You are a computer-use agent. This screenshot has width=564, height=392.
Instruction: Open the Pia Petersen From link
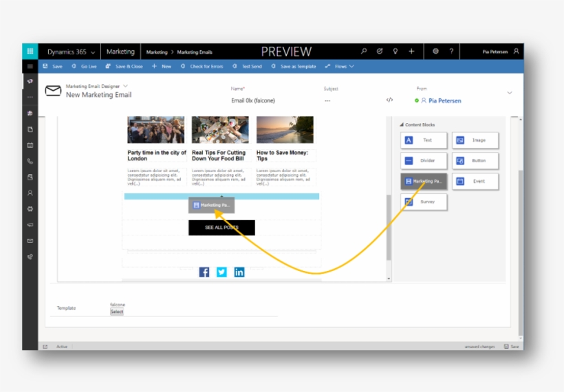(x=444, y=100)
